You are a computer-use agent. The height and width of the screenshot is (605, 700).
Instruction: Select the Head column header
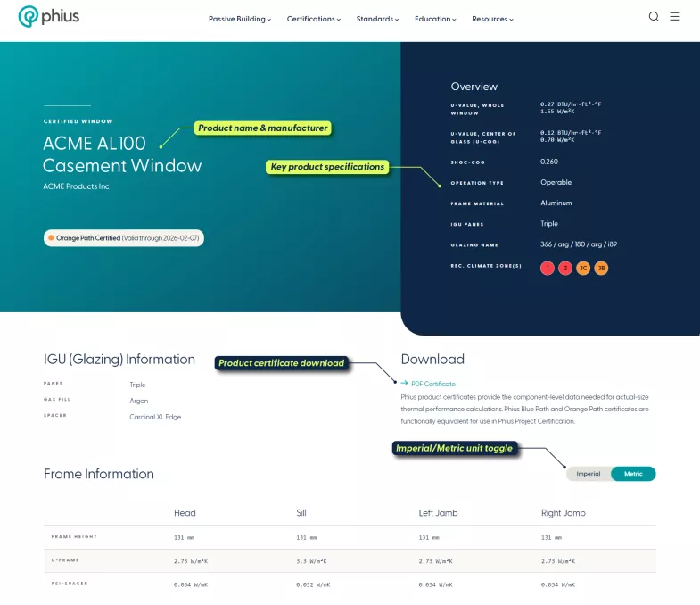click(x=185, y=513)
